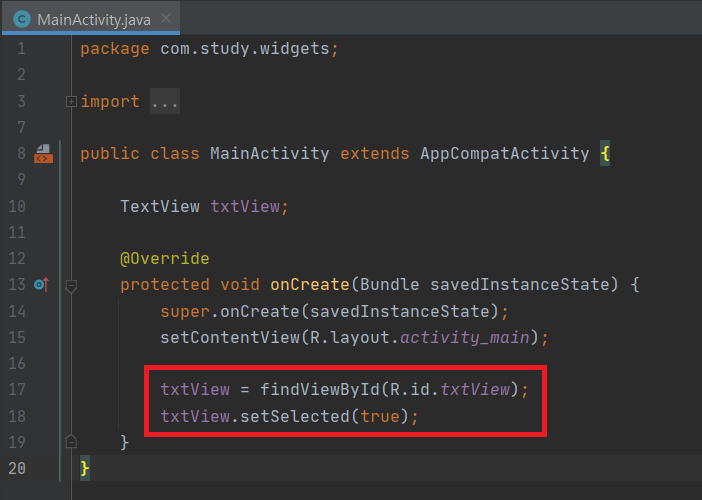Collapse the onCreate method at line 13
This screenshot has width=702, height=500.
71,286
